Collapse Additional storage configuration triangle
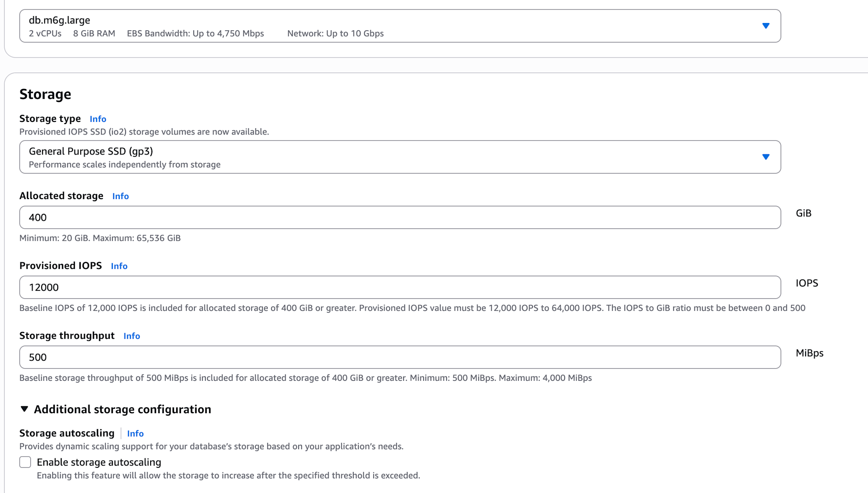Viewport: 868px width, 493px height. pyautogui.click(x=24, y=409)
